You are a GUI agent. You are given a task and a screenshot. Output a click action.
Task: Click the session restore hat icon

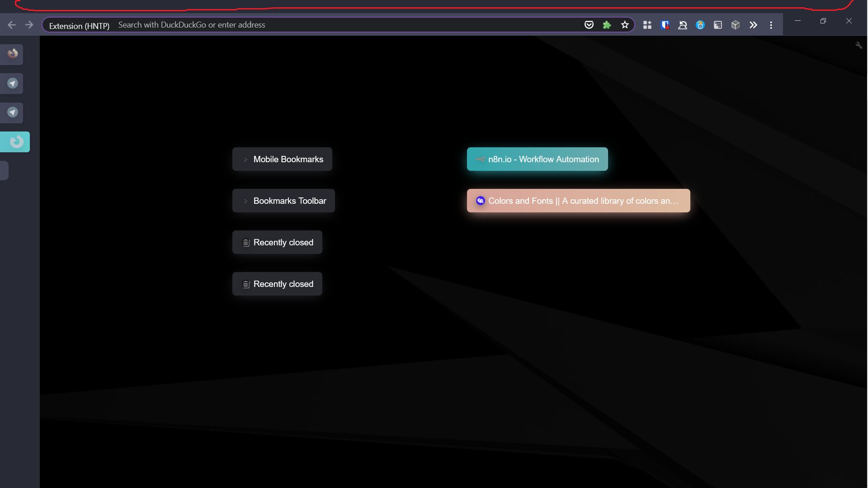[683, 24]
